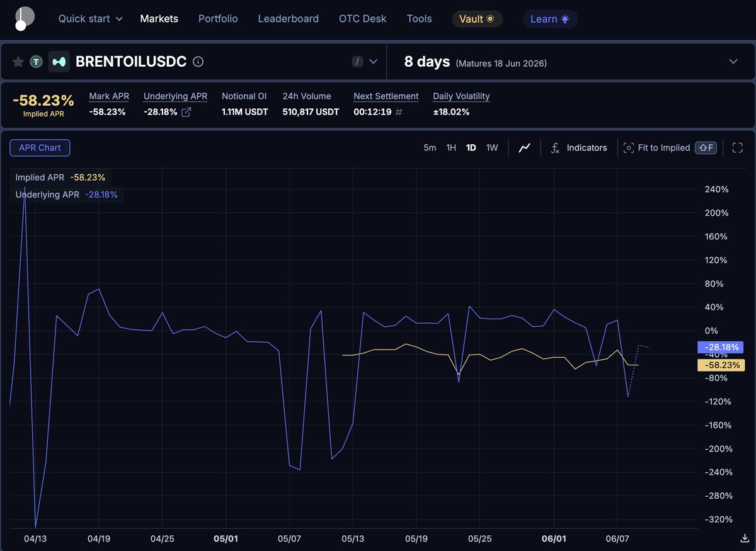This screenshot has height=551, width=756.
Task: Click the large -58.23% Implied APR value
Action: click(43, 100)
